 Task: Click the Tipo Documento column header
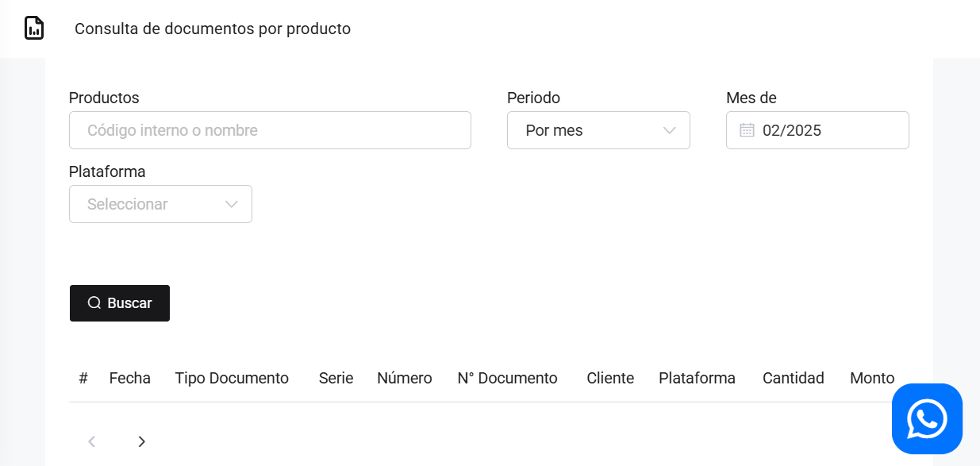point(232,378)
